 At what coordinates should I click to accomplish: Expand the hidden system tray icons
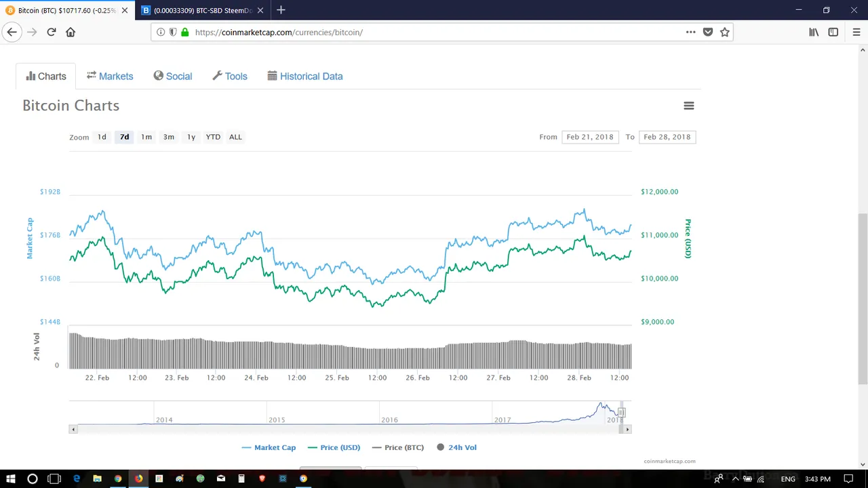(x=735, y=479)
